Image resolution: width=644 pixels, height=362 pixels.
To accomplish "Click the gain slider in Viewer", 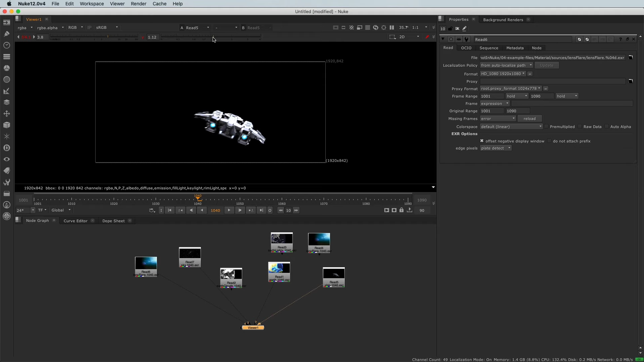I will (94, 37).
